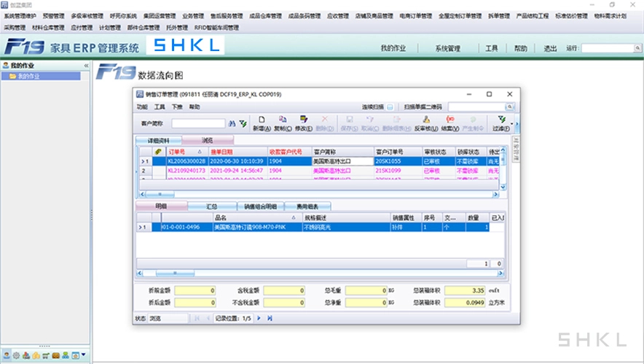
Task: Click the order grid horizontal scrollbar thumb
Action: point(160,194)
